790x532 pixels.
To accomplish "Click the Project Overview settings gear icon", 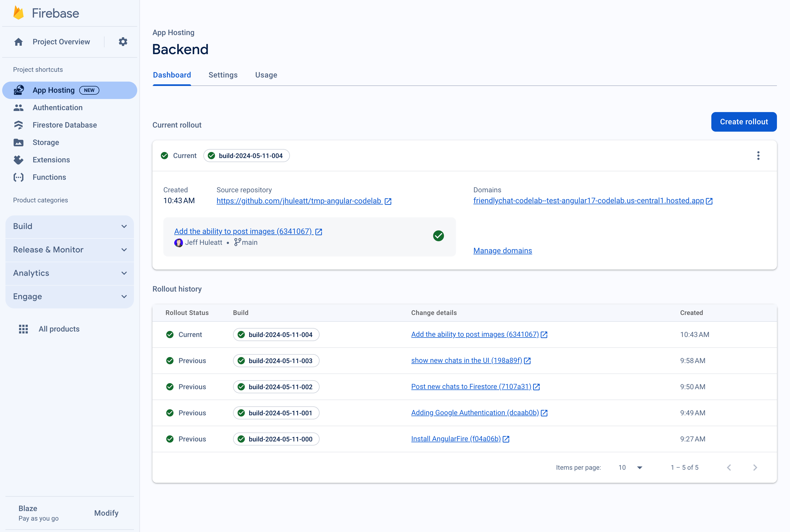I will [x=123, y=42].
